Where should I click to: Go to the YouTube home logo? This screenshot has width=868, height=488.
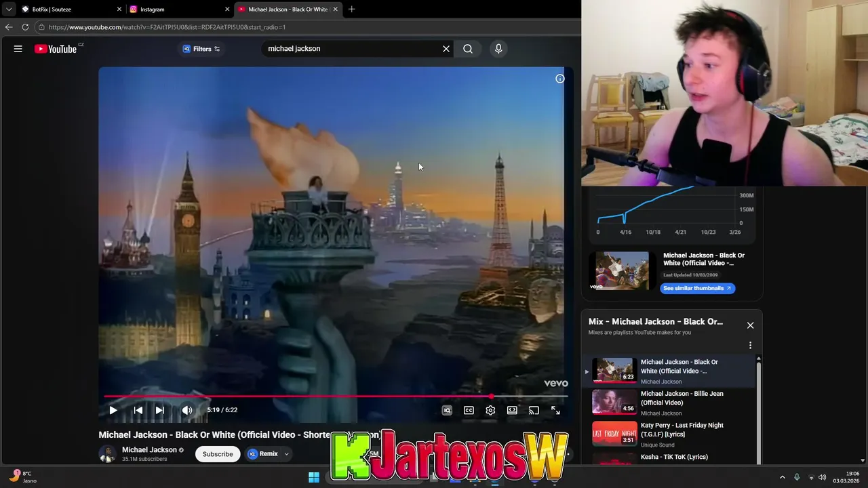(56, 49)
